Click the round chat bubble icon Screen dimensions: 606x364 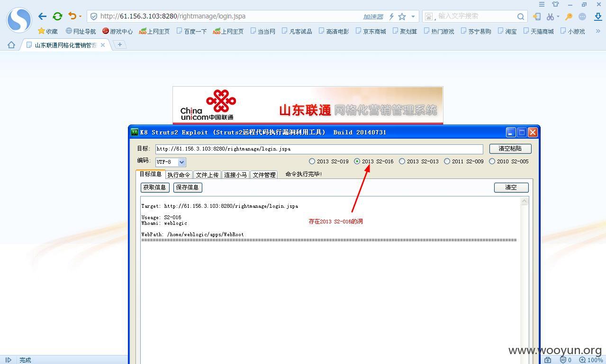(582, 17)
